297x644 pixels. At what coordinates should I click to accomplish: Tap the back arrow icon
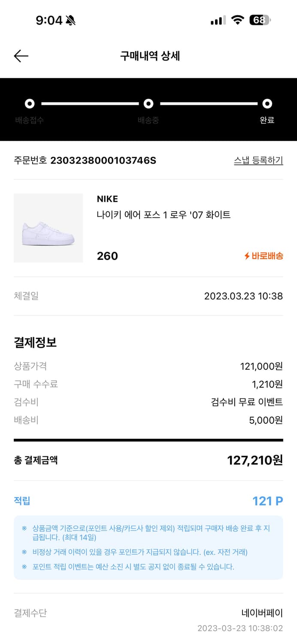tap(21, 56)
